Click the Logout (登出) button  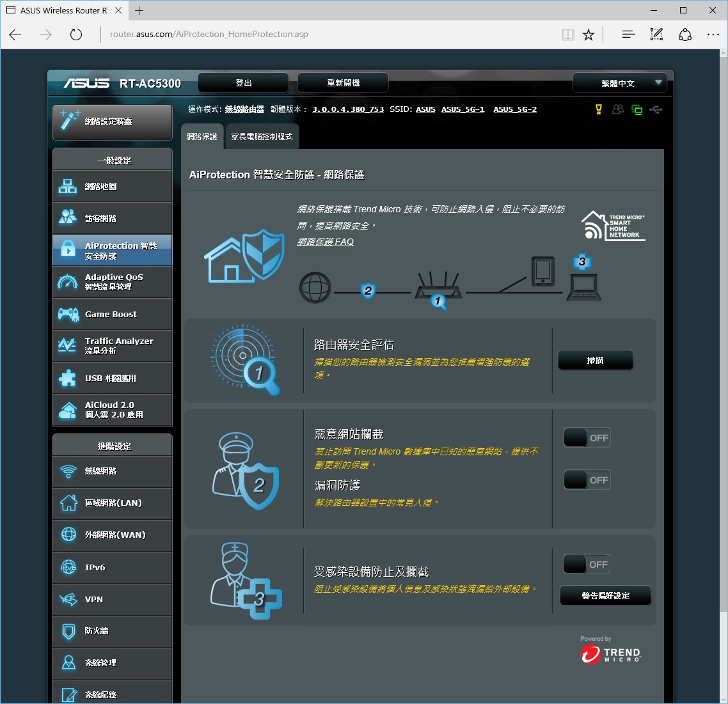pyautogui.click(x=243, y=82)
